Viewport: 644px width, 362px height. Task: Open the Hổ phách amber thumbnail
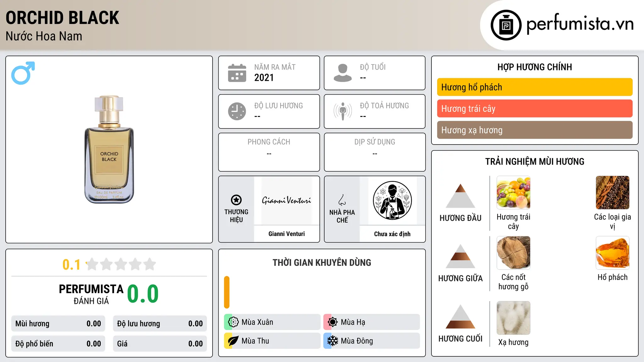click(612, 253)
